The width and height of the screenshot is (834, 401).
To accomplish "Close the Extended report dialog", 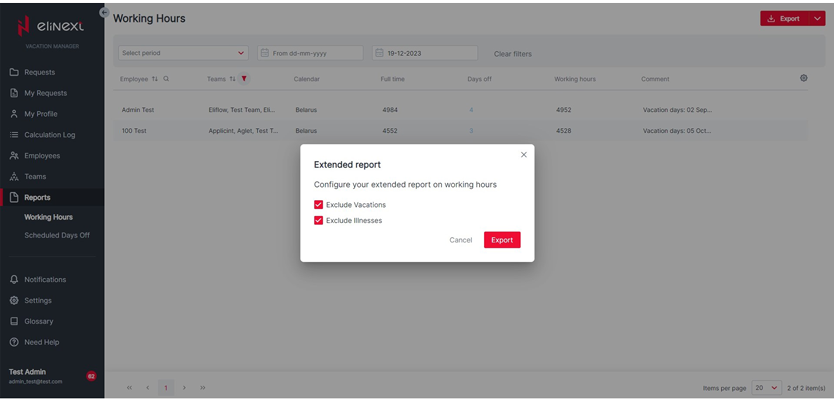I will (x=523, y=155).
